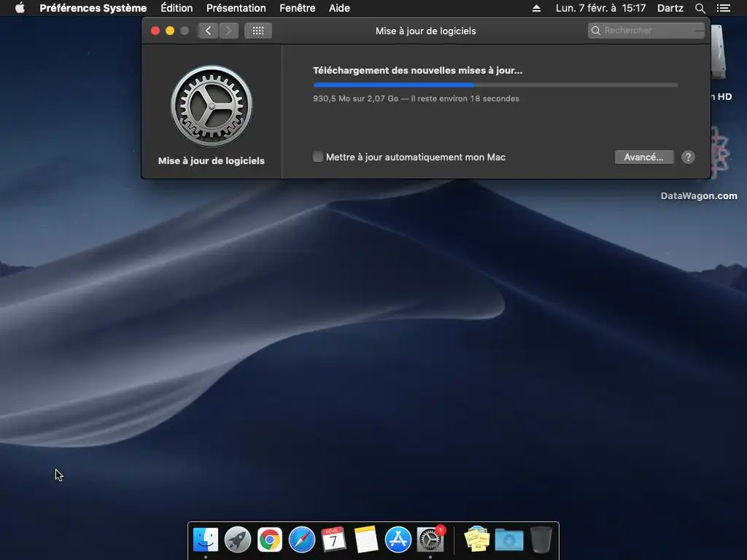Screen dimensions: 747x560
Task: Click the date and time in menu bar
Action: [x=600, y=8]
